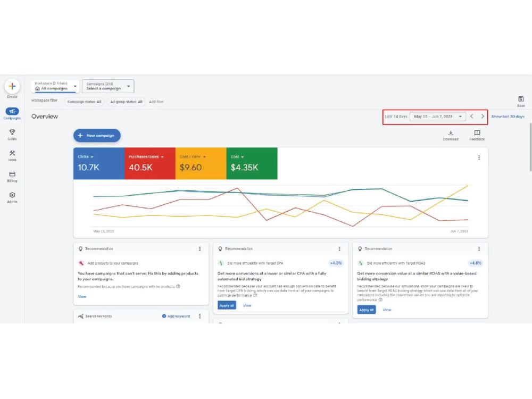Click help icon in Target CPA description

pyautogui.click(x=255, y=295)
